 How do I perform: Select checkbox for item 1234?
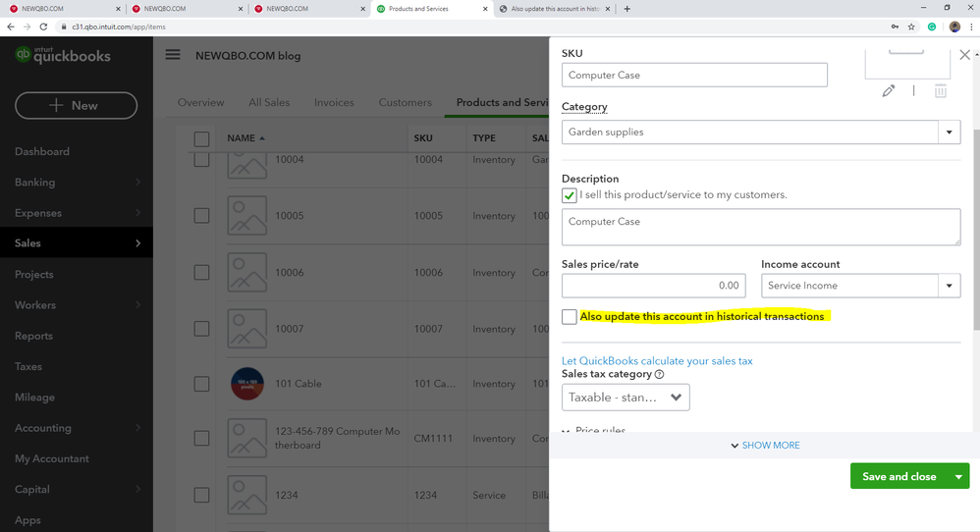click(201, 495)
